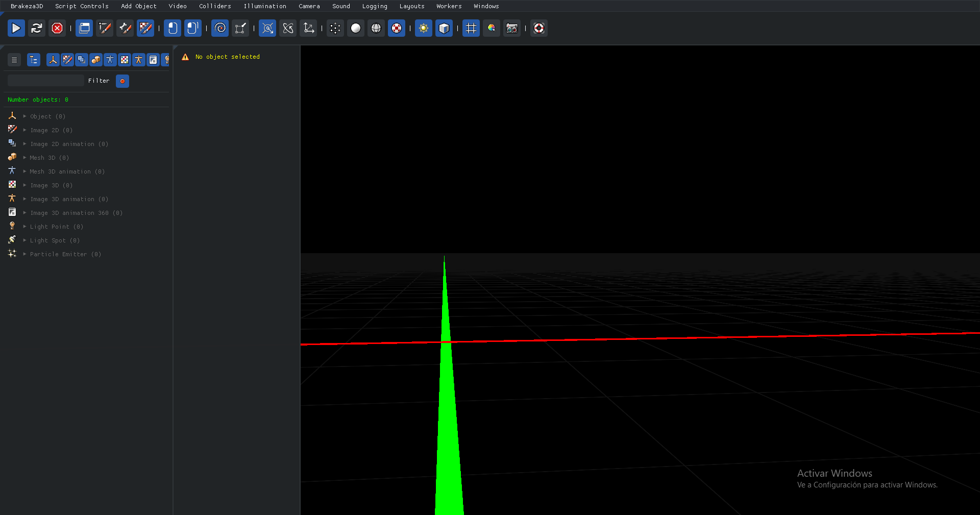Click the white sphere toolbar icon

tap(356, 28)
